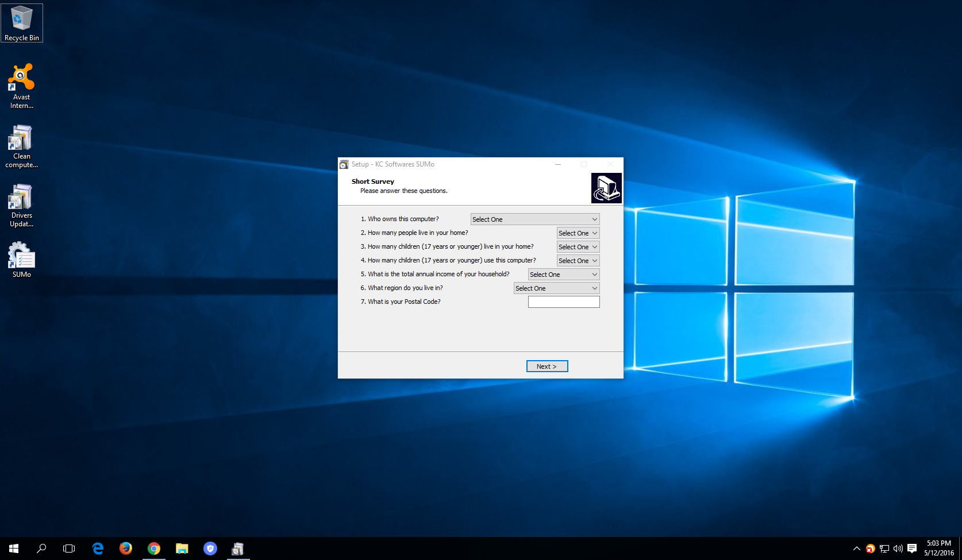This screenshot has width=962, height=560.
Task: Click the volume speaker tray icon
Action: tap(898, 549)
